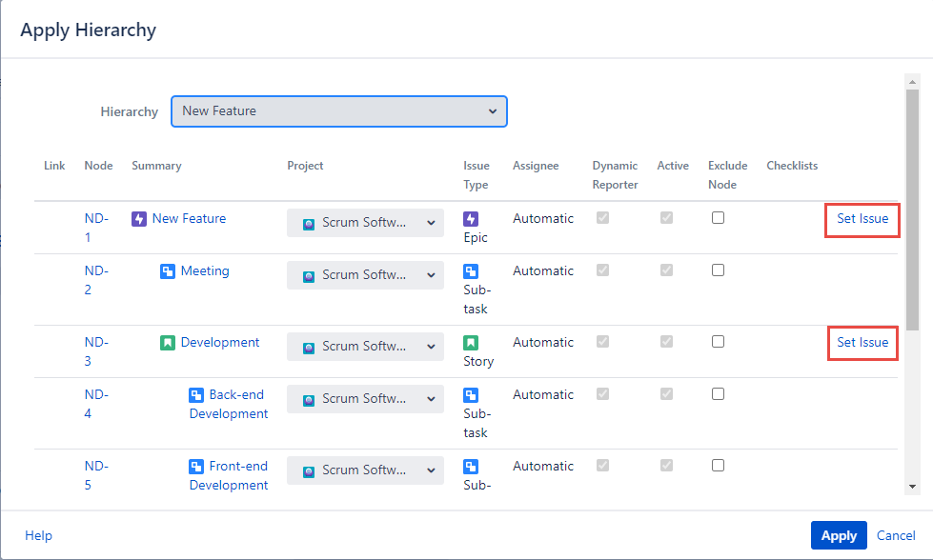The height and width of the screenshot is (560, 933).
Task: Expand the Project dropdown in the ND-1 row
Action: pyautogui.click(x=365, y=223)
